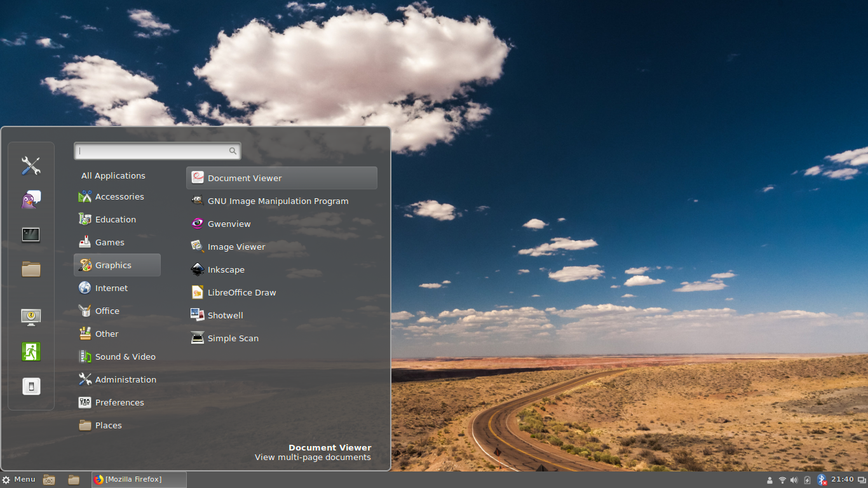This screenshot has height=488, width=868.
Task: Start Shotwell photo manager
Action: (226, 315)
